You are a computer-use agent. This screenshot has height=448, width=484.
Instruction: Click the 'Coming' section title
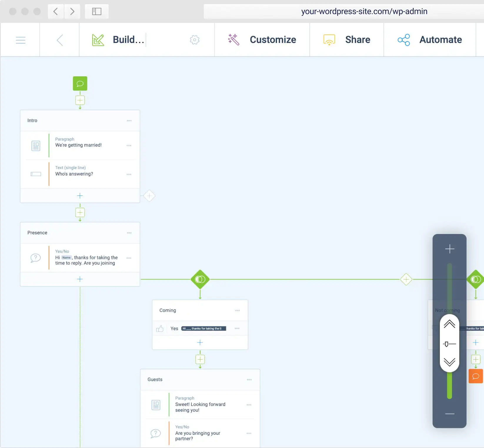coord(168,310)
